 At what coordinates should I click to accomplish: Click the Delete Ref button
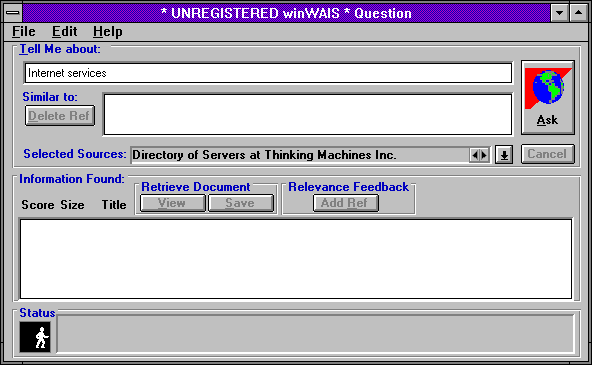(x=60, y=116)
